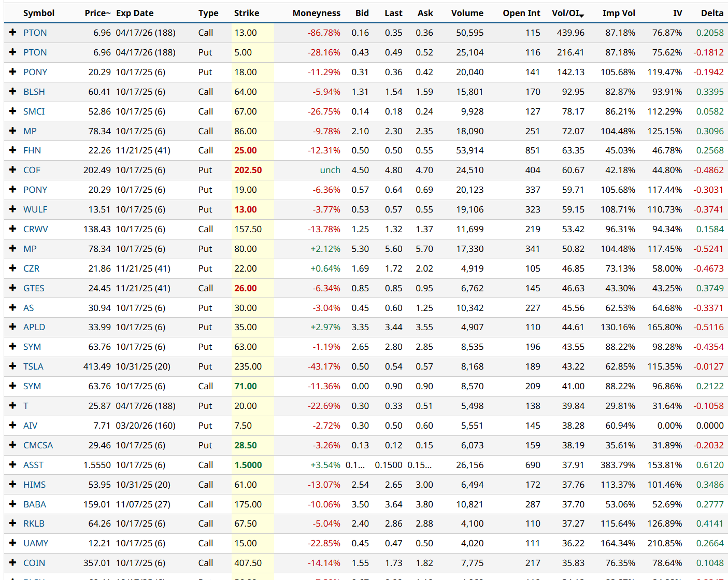Screen dimensions: 728x580
Task: Expand the CZR row details
Action: (13, 268)
